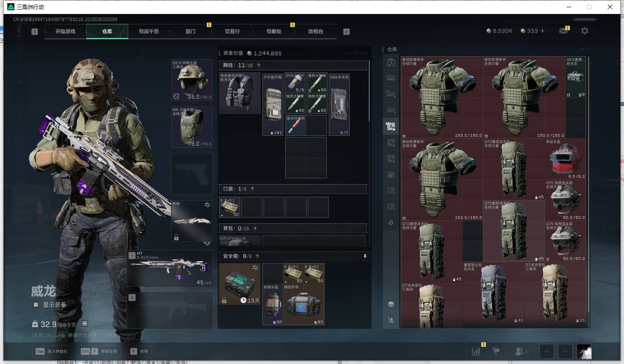The image size is (624, 364).
Task: Open the settings gear in top bar
Action: coord(585,31)
